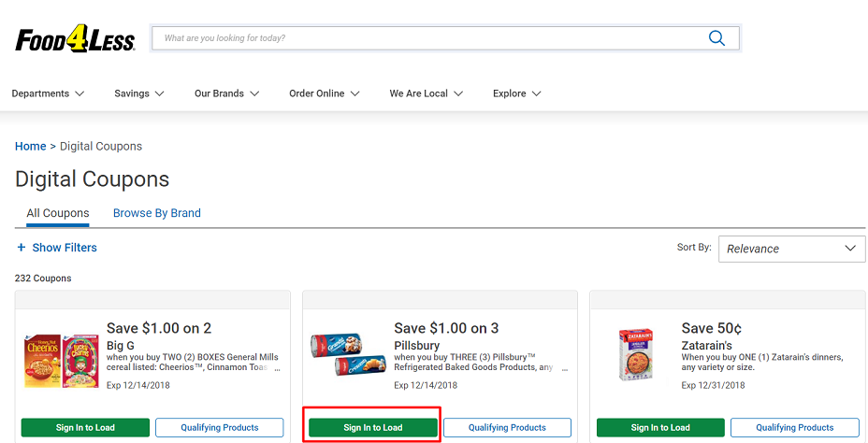Click the Big G brand name

coord(121,346)
